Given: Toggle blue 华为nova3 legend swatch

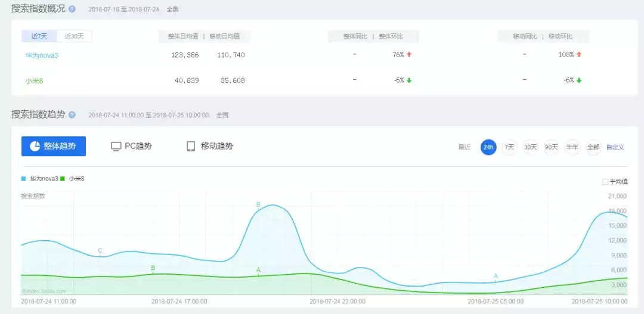Looking at the screenshot, I should click(x=23, y=179).
